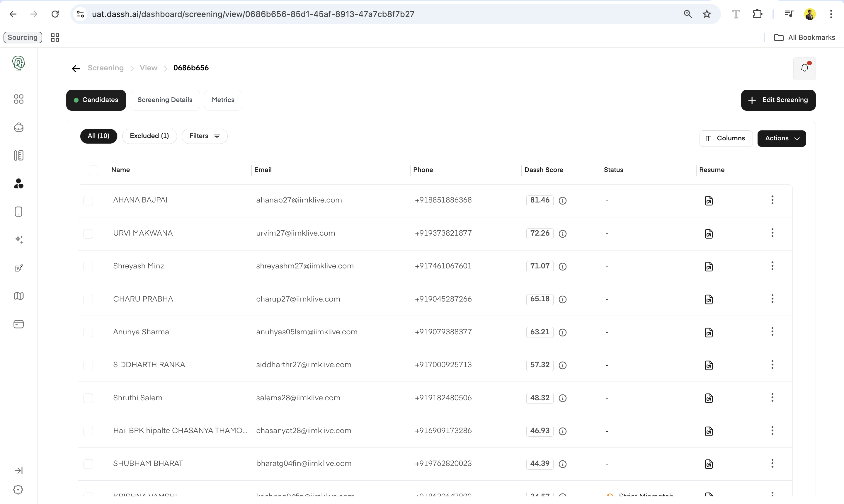The height and width of the screenshot is (504, 844).
Task: Open the Filters dropdown
Action: pos(205,136)
